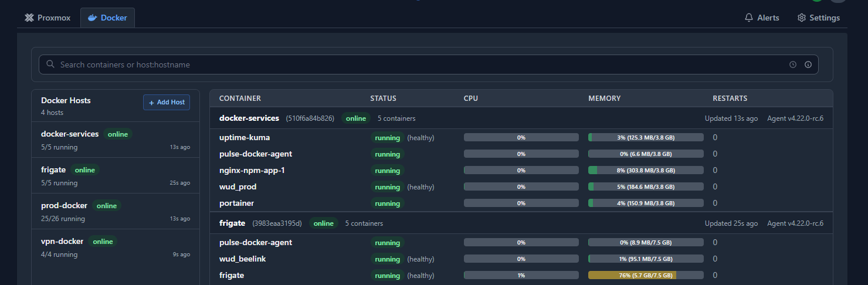868x285 pixels.
Task: Click the search magnifier icon
Action: 50,65
